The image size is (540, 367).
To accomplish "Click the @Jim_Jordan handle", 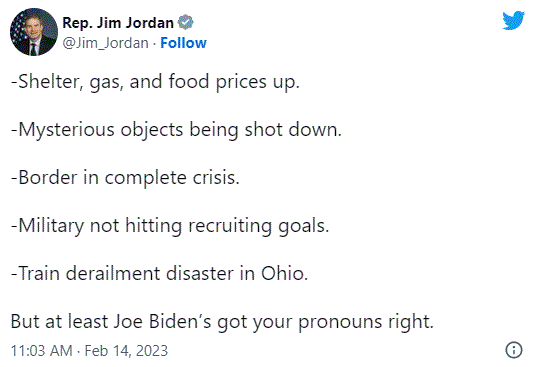I will point(105,43).
